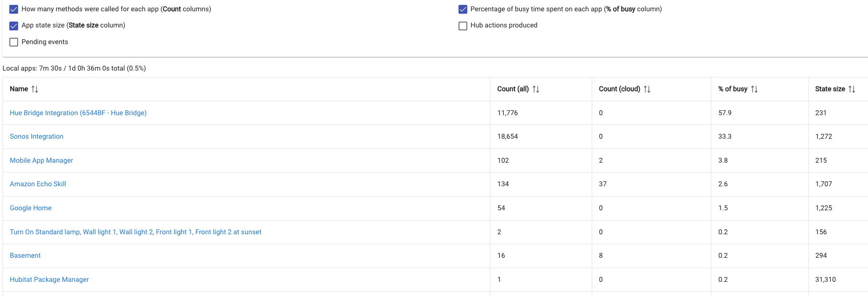This screenshot has width=868, height=297.
Task: Open the Google Home app link
Action: tap(30, 208)
